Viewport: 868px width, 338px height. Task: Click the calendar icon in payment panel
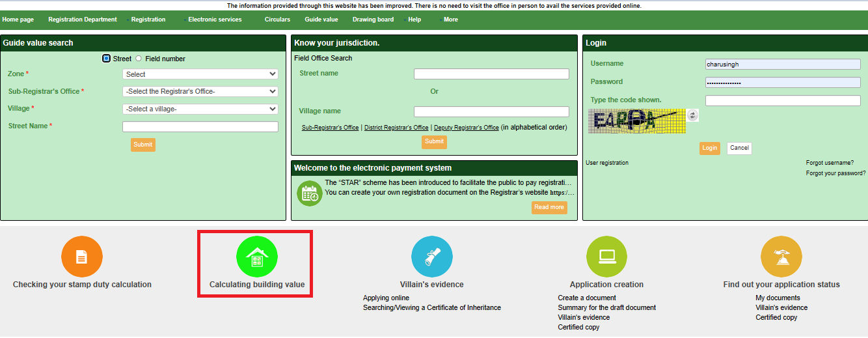coord(309,193)
